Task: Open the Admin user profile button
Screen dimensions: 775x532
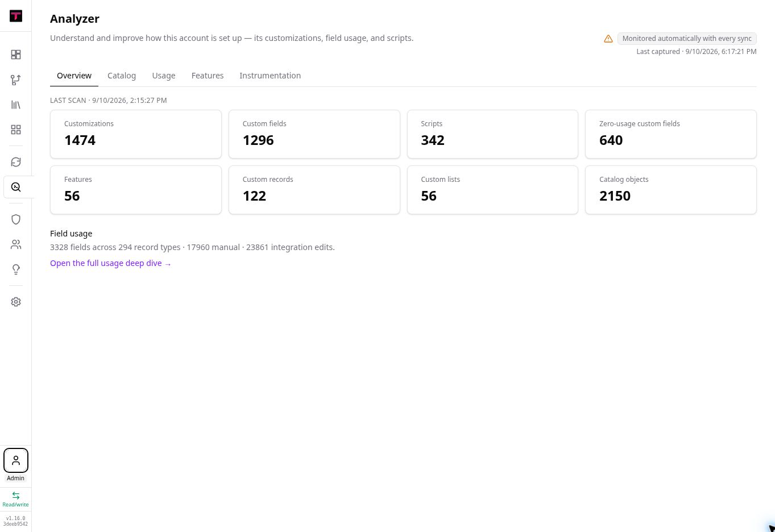Action: pyautogui.click(x=16, y=460)
